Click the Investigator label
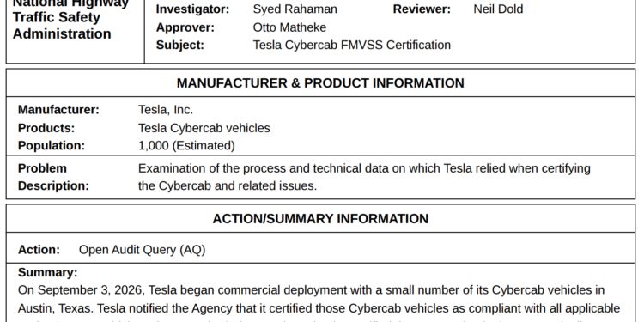This screenshot has height=322, width=644. click(192, 9)
